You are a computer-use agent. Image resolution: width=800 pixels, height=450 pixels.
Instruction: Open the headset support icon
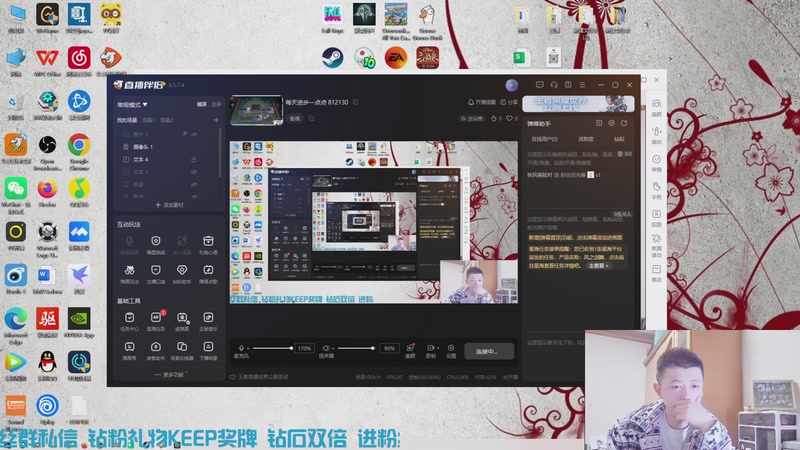[554, 85]
